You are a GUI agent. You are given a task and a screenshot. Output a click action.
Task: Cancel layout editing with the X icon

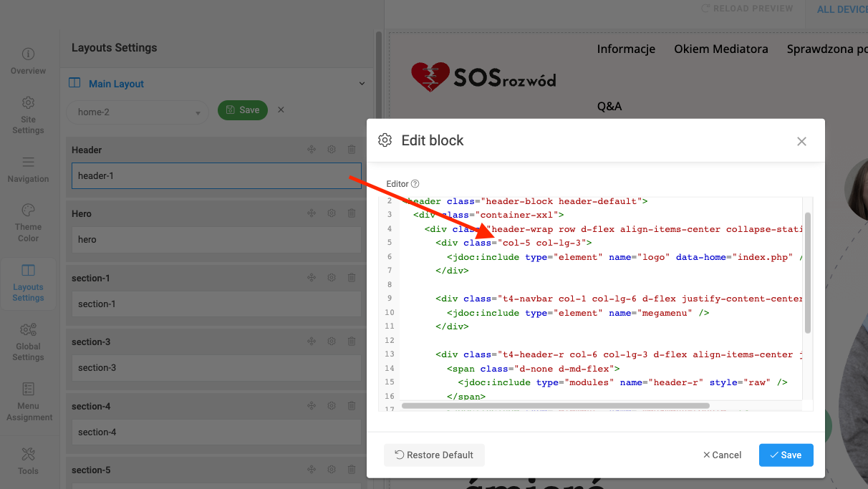click(x=281, y=110)
